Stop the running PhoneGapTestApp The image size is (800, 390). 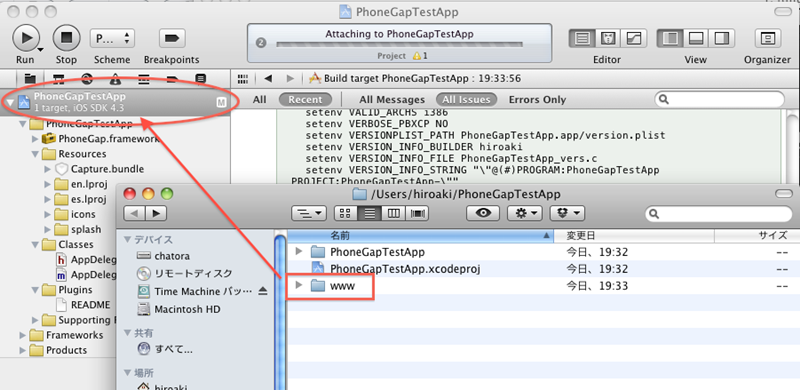66,38
